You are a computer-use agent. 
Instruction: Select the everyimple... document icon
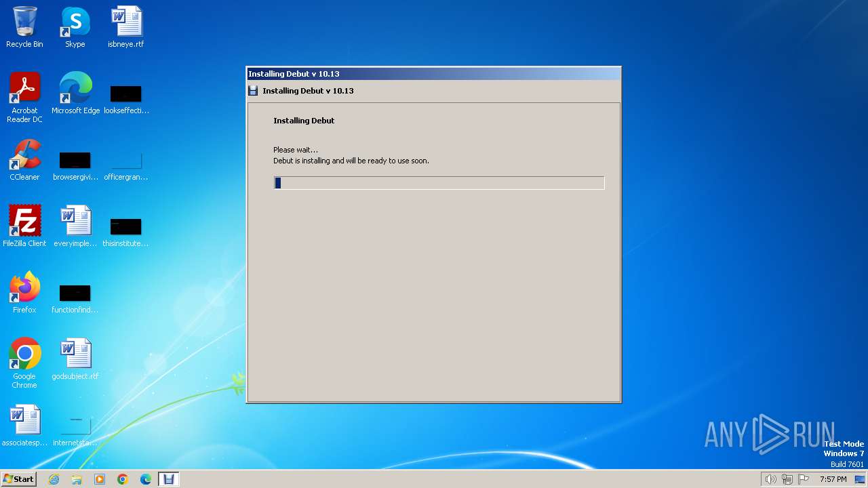click(75, 226)
